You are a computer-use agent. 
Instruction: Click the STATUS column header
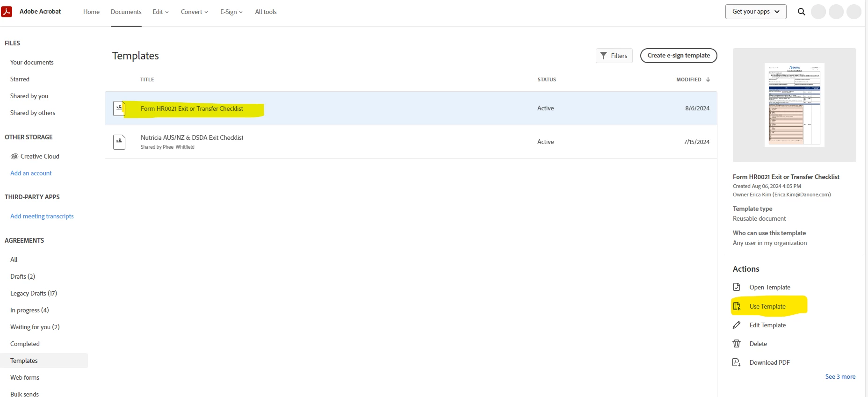pyautogui.click(x=547, y=79)
